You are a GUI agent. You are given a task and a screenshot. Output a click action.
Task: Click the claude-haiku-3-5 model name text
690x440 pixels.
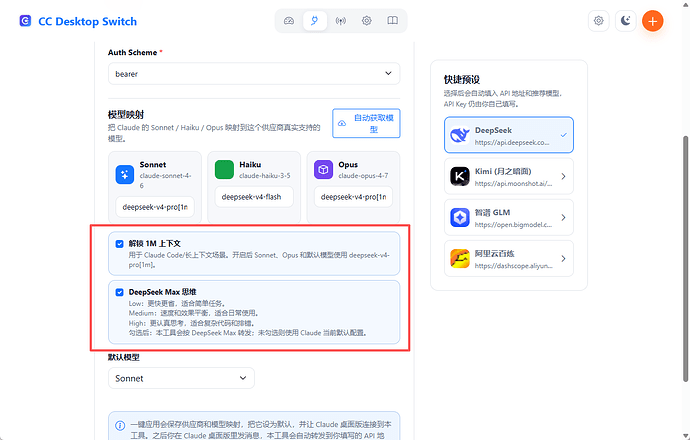265,176
